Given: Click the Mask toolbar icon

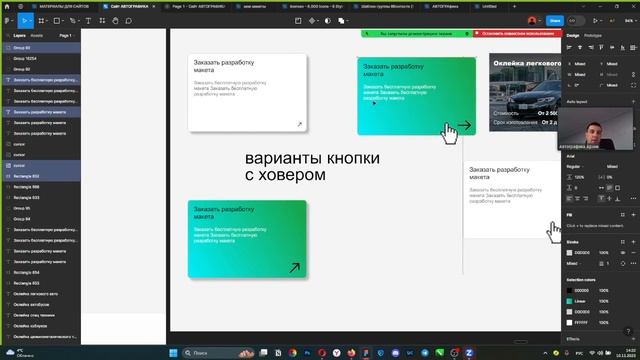Looking at the screenshot, I should (x=328, y=21).
